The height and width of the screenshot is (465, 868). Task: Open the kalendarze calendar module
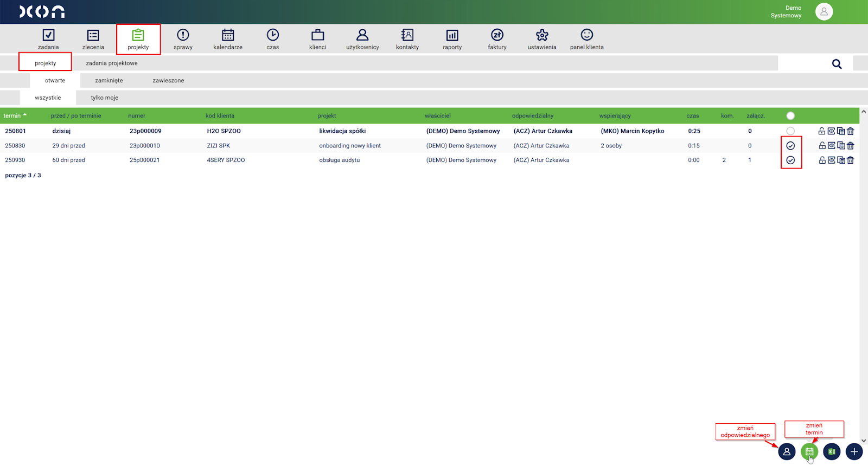228,39
